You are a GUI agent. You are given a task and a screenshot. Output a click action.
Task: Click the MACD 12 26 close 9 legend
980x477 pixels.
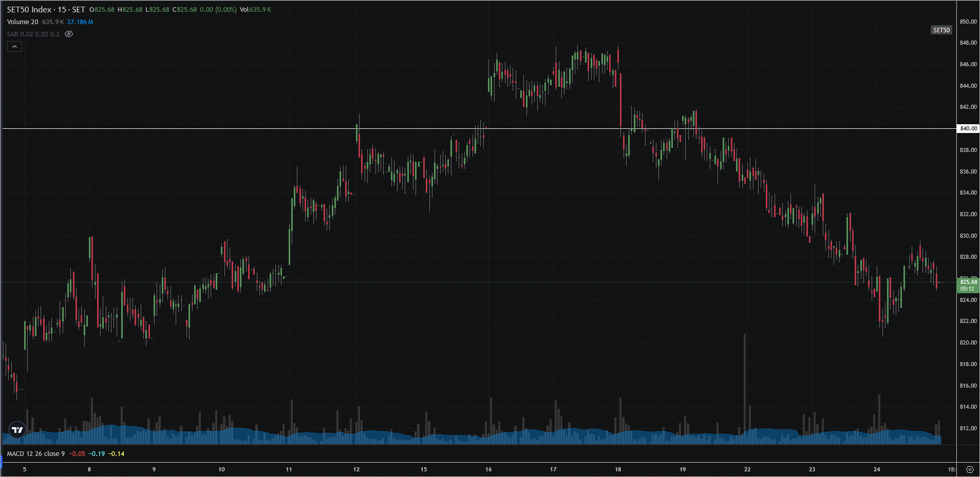tap(36, 454)
